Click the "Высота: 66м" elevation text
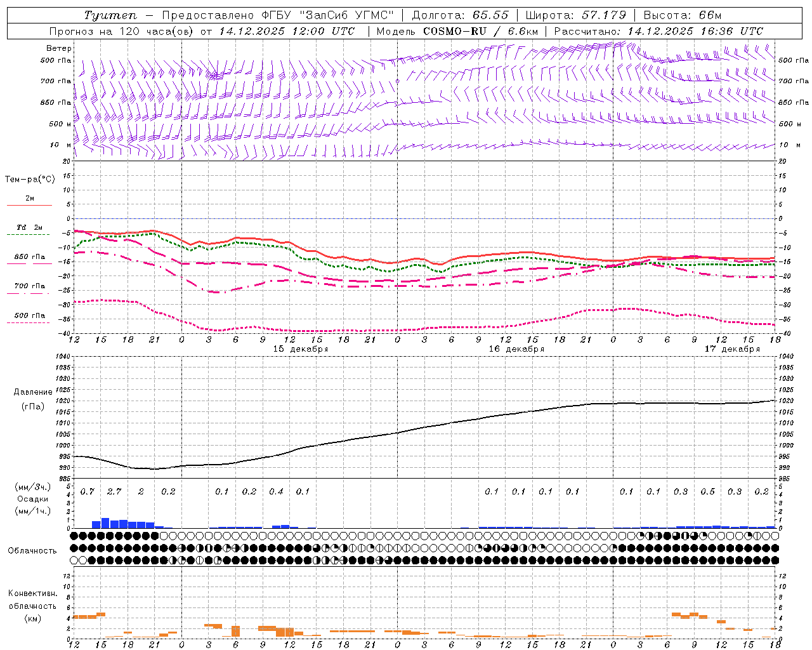The image size is (812, 650). click(683, 15)
